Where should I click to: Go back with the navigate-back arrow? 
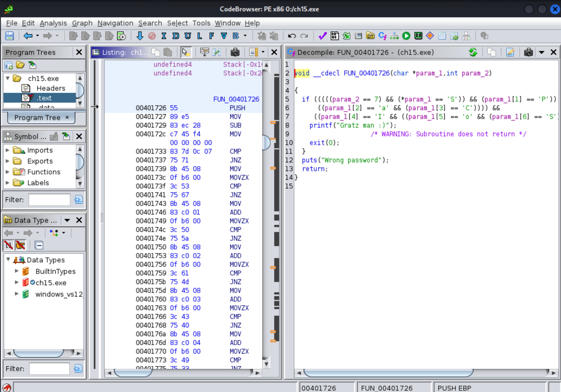(28, 36)
